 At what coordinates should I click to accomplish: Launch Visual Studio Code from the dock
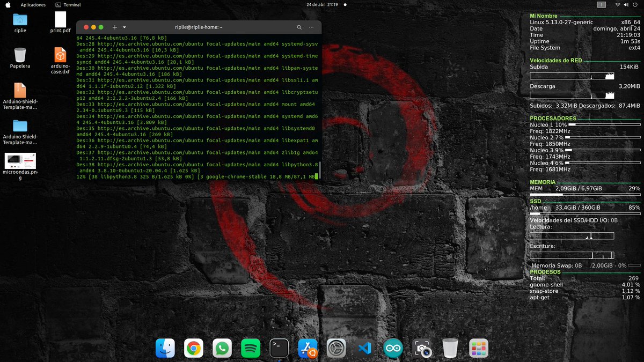pyautogui.click(x=365, y=349)
